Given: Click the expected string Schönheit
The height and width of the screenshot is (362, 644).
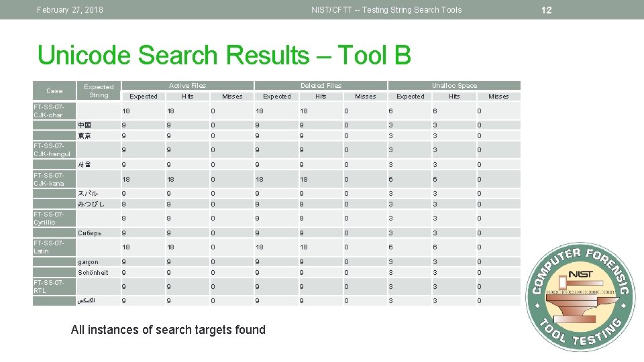Looking at the screenshot, I should point(93,273).
